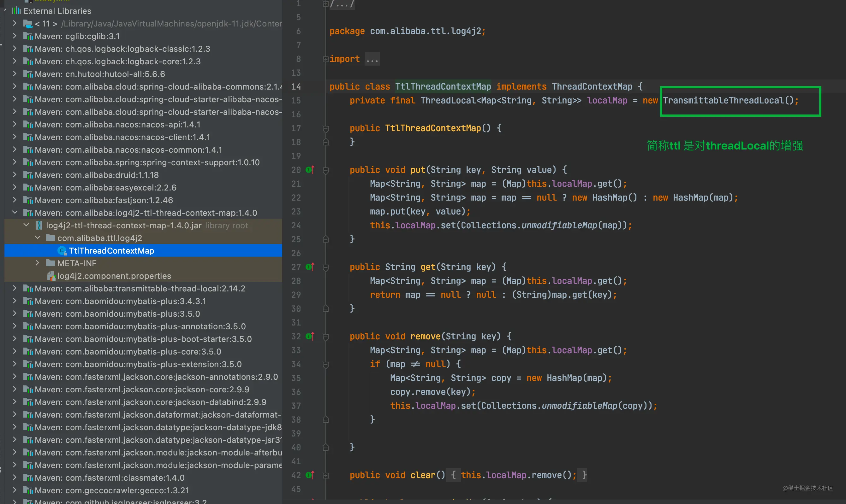The width and height of the screenshot is (846, 504).
Task: Click the override gutter icon beside clear method
Action: coord(310,475)
